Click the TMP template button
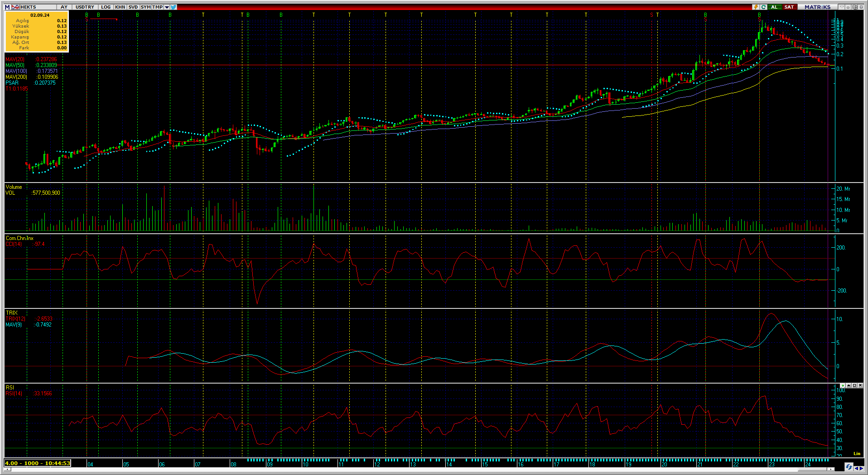The image size is (868, 475). click(158, 7)
